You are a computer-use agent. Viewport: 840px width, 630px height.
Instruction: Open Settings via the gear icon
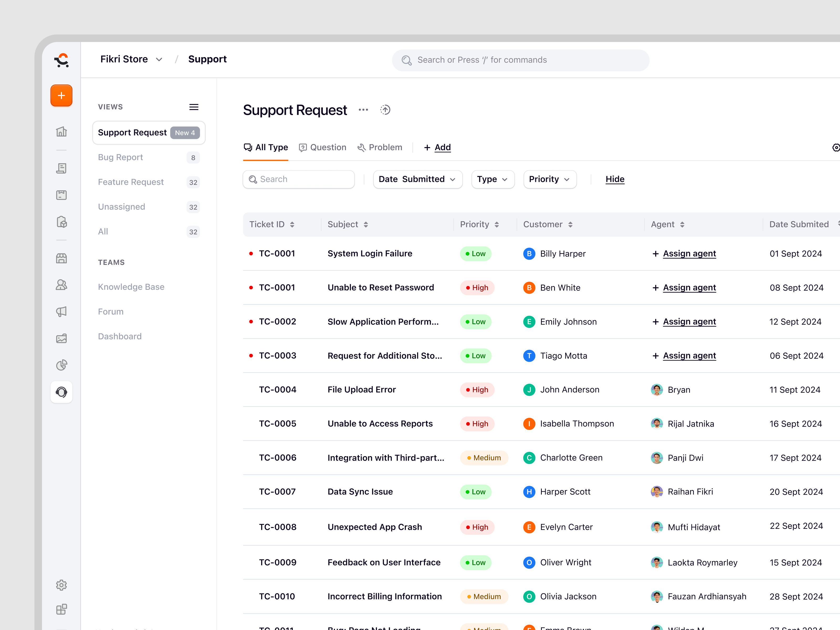coord(61,585)
